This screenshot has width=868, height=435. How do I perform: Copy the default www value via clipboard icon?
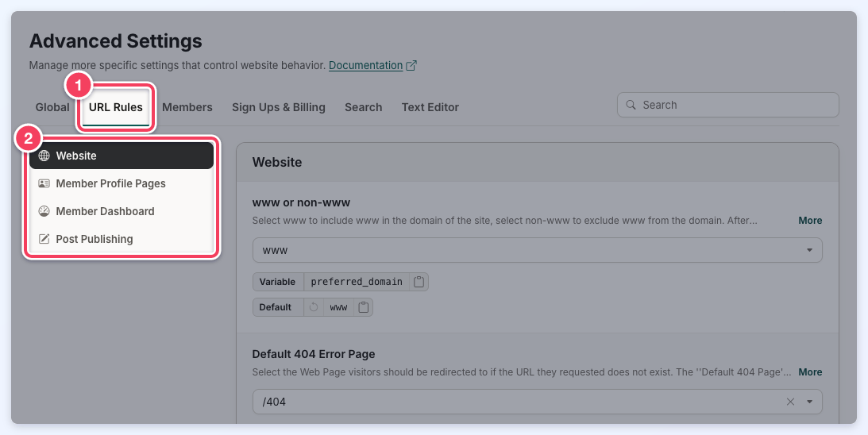(363, 307)
